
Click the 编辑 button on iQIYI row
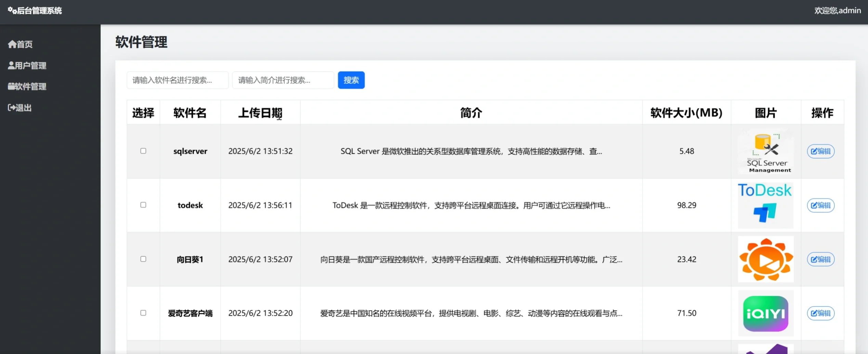820,313
